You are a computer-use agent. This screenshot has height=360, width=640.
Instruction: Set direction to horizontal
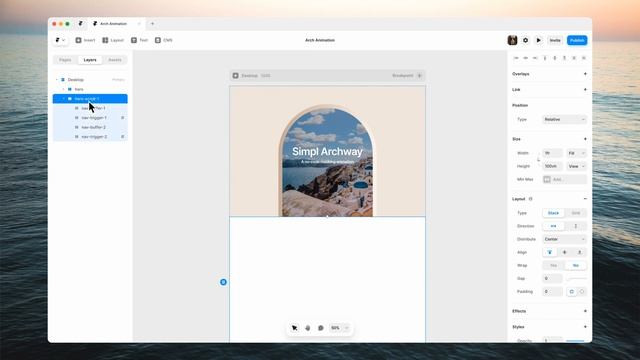[553, 226]
